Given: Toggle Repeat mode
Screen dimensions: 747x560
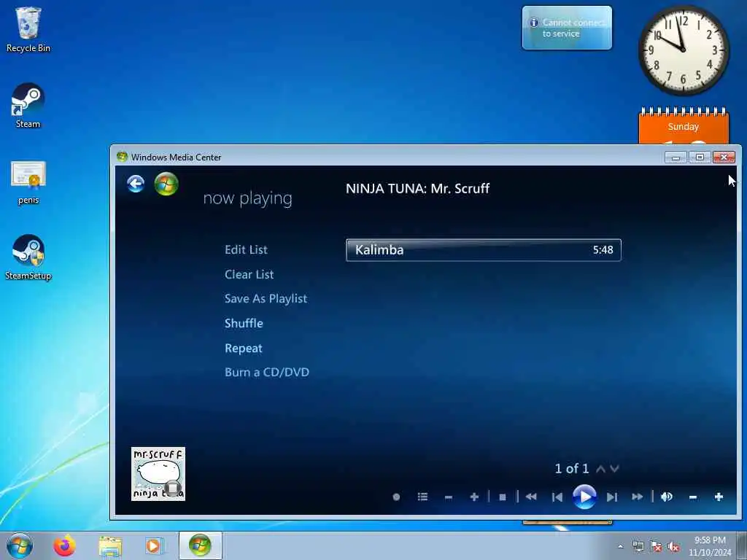Looking at the screenshot, I should click(x=244, y=348).
